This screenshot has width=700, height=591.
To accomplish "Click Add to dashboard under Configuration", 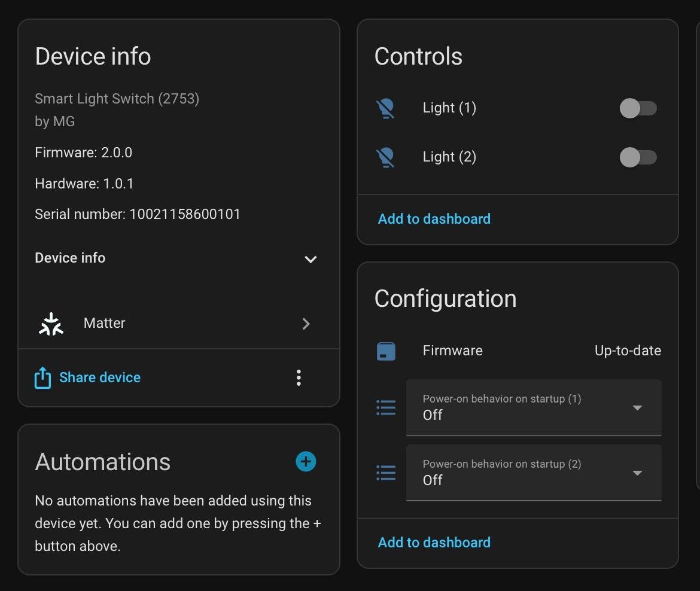I will coord(434,543).
